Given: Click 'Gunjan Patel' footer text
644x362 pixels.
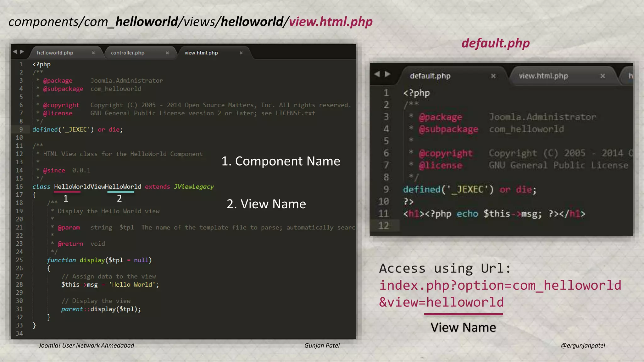Looking at the screenshot, I should pyautogui.click(x=322, y=345).
